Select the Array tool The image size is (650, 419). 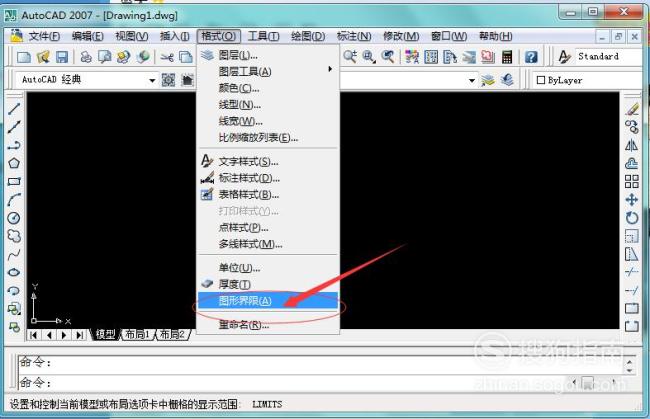pyautogui.click(x=632, y=181)
